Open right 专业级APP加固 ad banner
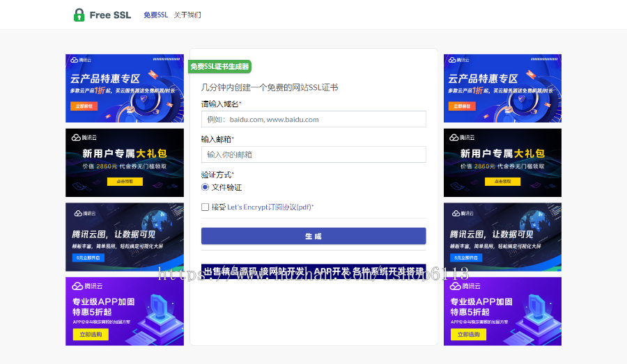627x364 pixels. tap(502, 311)
